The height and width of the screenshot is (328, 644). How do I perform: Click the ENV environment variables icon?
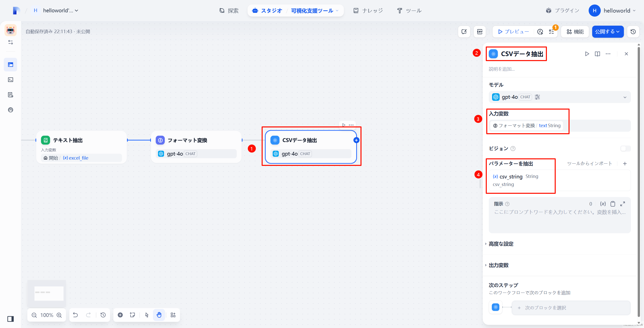(x=479, y=32)
